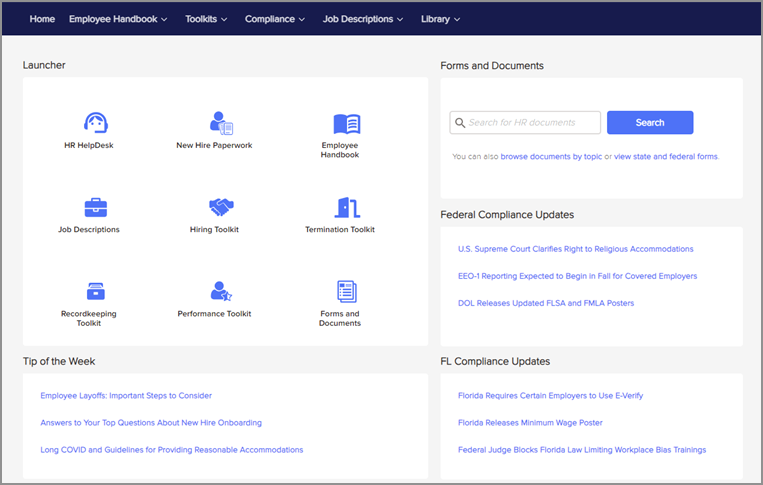This screenshot has width=763, height=485.
Task: Expand the Toolkits dropdown in navbar
Action: tap(206, 19)
